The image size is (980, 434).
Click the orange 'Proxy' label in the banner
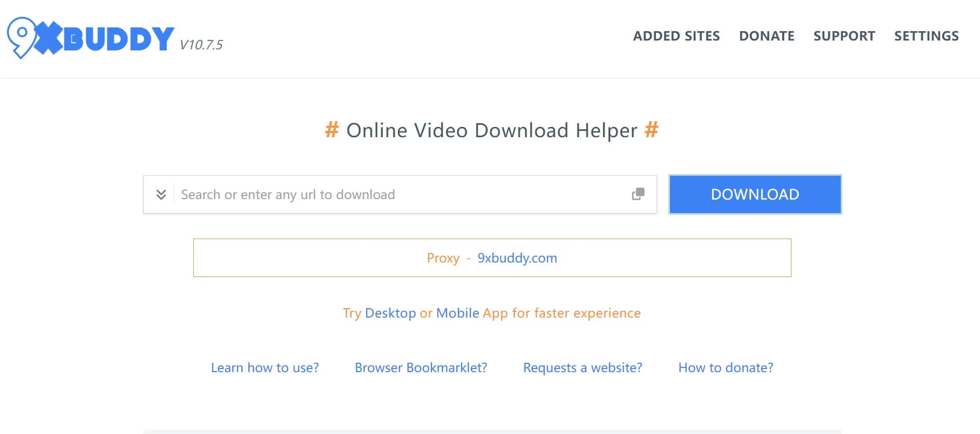(443, 258)
